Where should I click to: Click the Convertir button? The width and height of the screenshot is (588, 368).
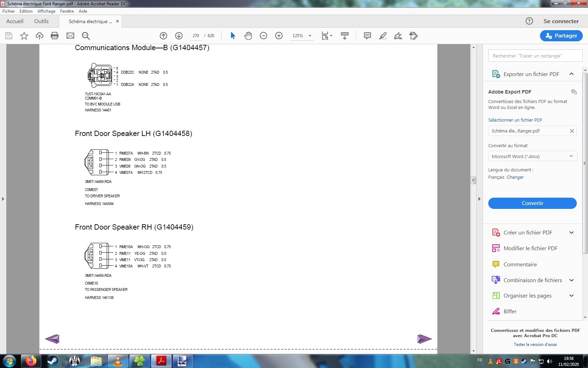point(532,203)
